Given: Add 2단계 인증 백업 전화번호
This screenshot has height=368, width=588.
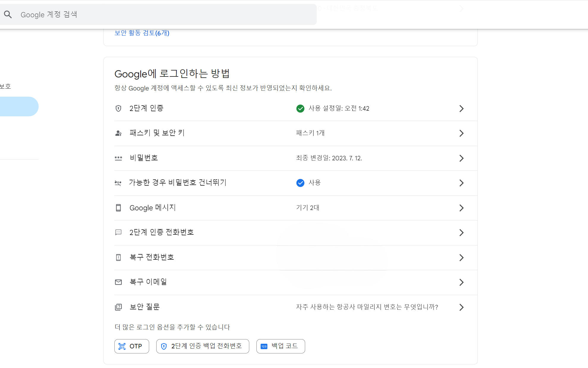Looking at the screenshot, I should pos(203,346).
